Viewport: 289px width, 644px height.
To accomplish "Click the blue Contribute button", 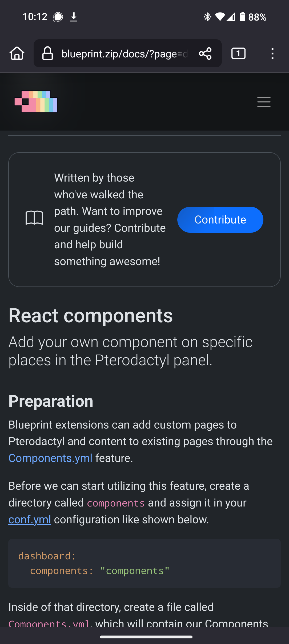I will point(220,220).
